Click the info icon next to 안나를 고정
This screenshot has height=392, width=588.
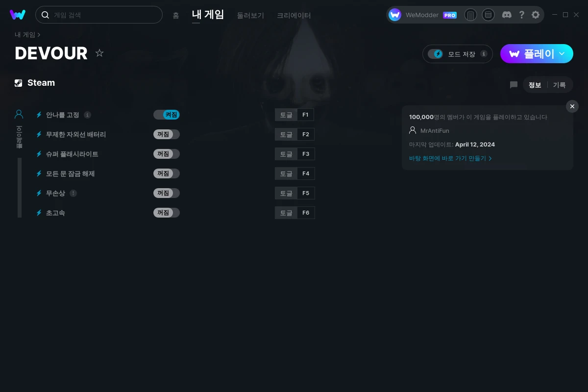click(x=87, y=115)
